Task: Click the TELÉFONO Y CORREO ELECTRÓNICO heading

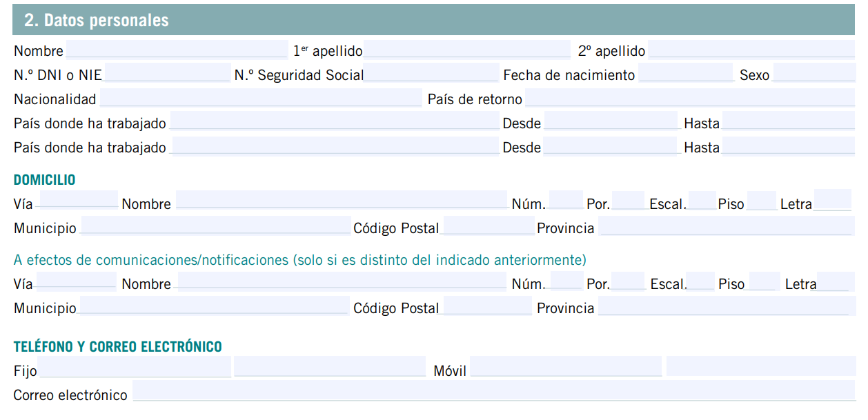Action: [118, 346]
